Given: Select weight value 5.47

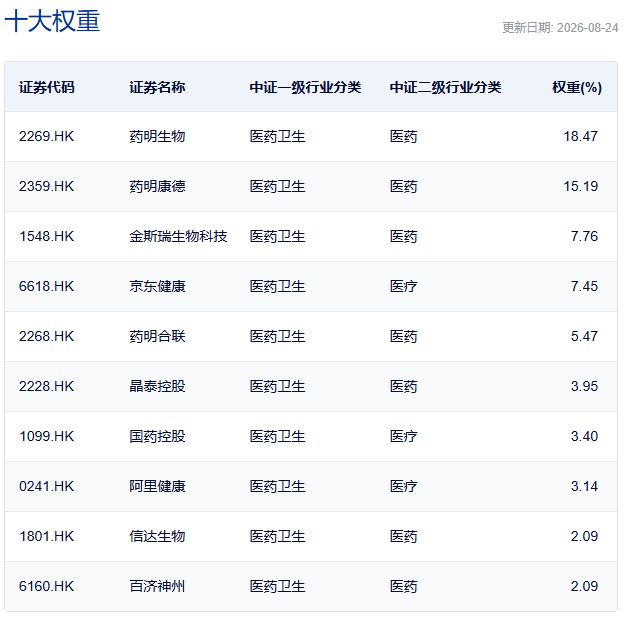Looking at the screenshot, I should pos(584,336).
